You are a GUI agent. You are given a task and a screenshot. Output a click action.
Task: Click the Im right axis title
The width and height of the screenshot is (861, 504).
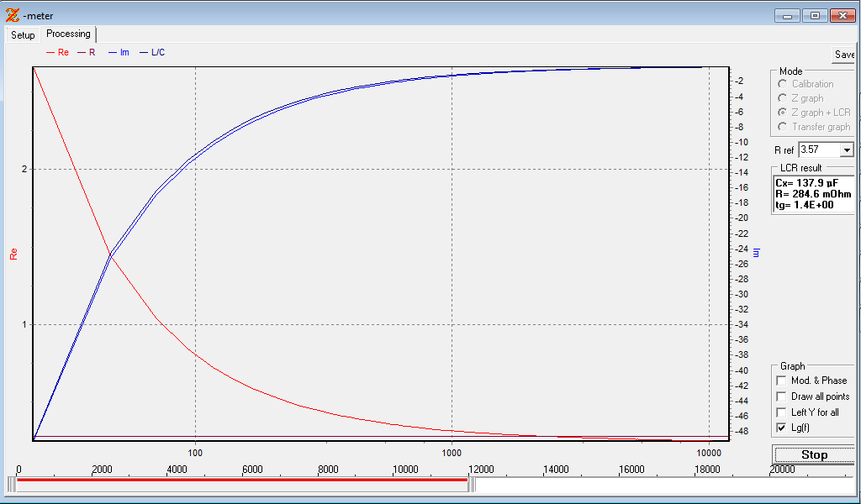tap(756, 252)
